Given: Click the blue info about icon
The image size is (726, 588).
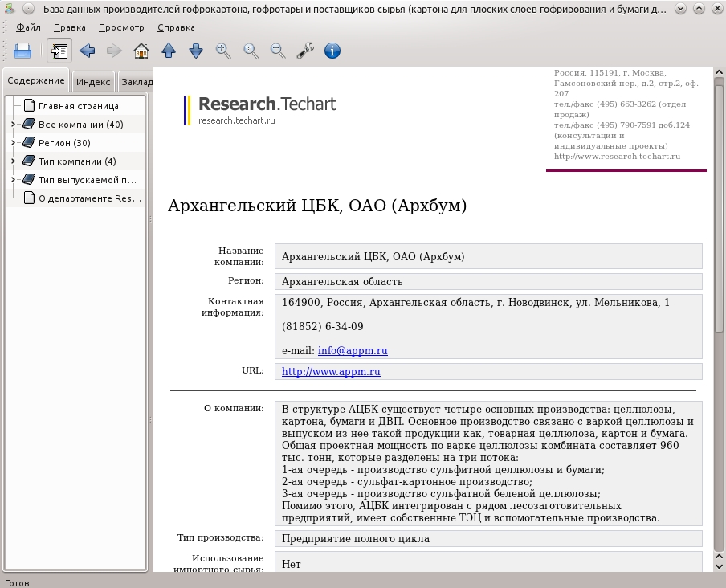Looking at the screenshot, I should 332,51.
